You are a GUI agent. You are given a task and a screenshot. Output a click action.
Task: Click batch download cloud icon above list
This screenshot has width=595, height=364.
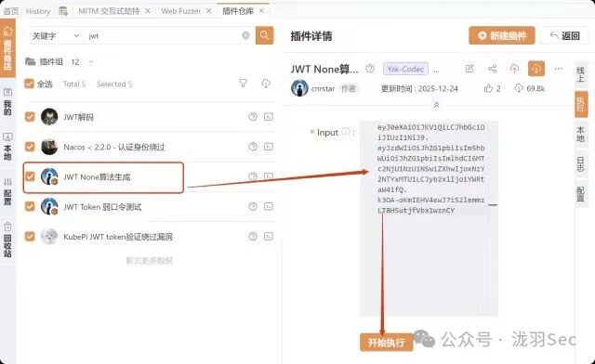pos(266,83)
